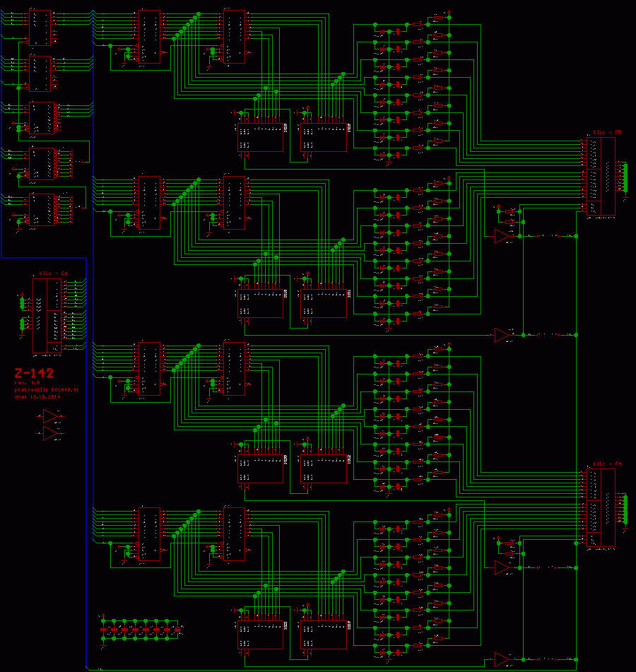Click the green resistor network beside klic - F4
Image resolution: width=636 pixels, height=672 pixels.
[624, 509]
